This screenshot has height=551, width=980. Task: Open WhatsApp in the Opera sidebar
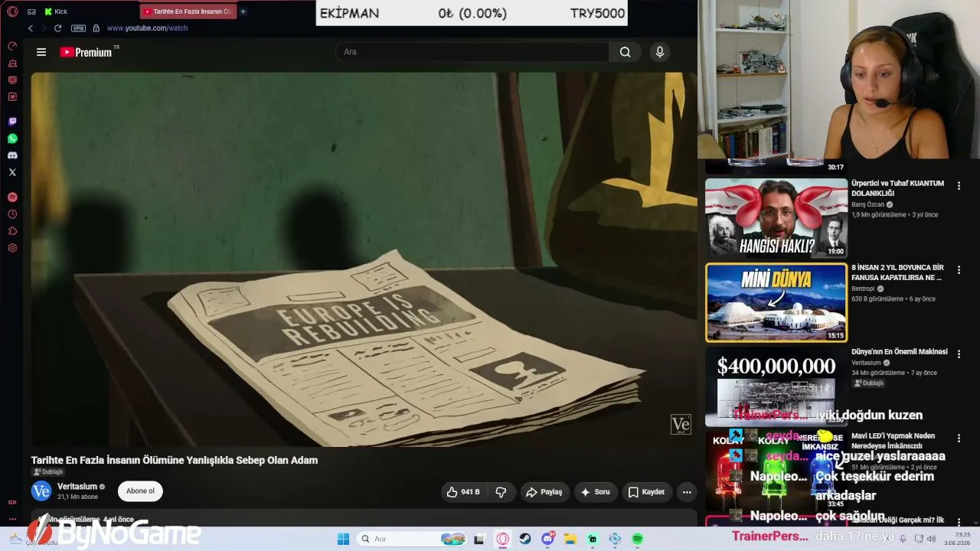coord(12,139)
